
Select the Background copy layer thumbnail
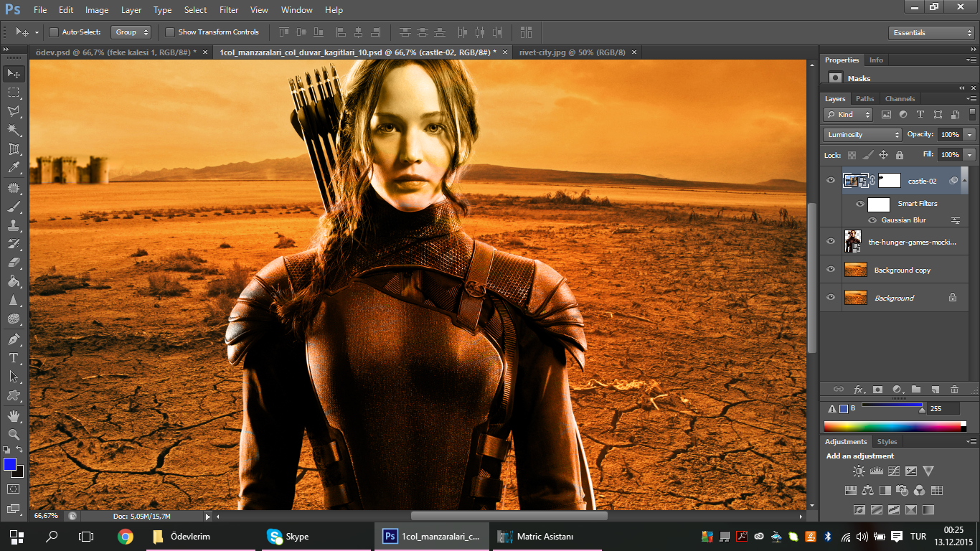(x=856, y=270)
